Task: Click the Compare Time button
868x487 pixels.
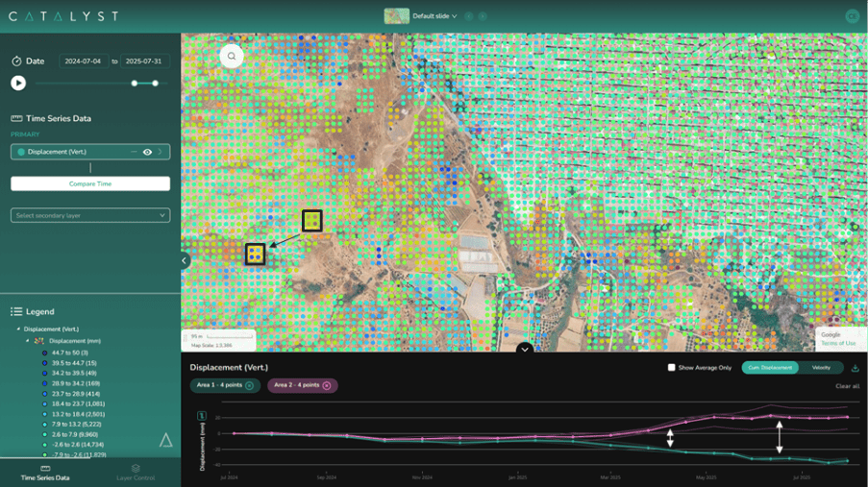Action: pyautogui.click(x=90, y=183)
